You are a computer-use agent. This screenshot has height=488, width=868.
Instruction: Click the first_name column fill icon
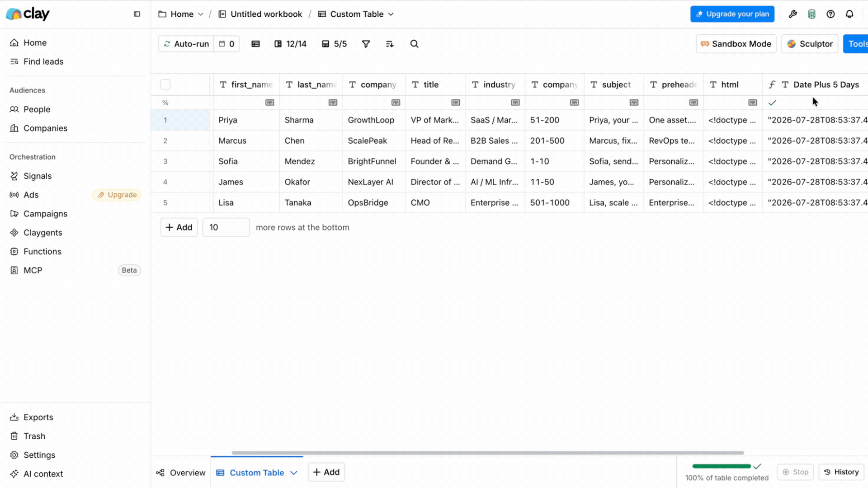pyautogui.click(x=270, y=103)
